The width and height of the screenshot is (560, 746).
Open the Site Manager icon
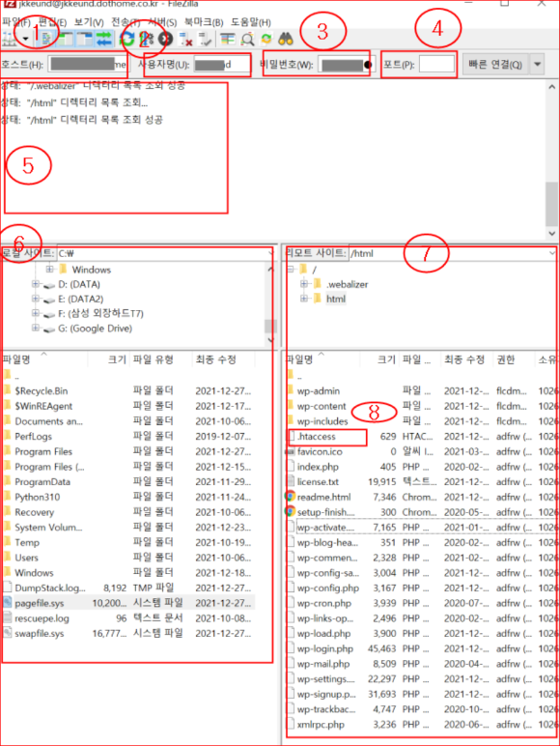[10, 39]
